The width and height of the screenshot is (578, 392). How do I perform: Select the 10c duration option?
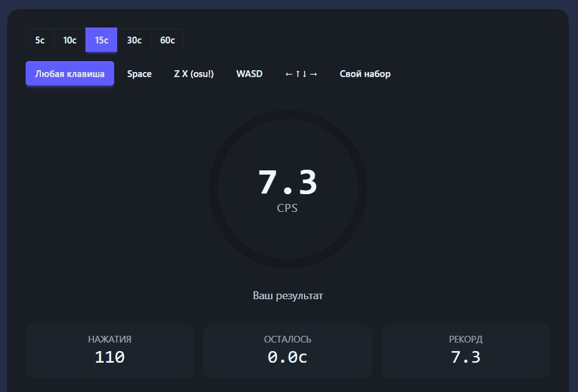click(70, 40)
